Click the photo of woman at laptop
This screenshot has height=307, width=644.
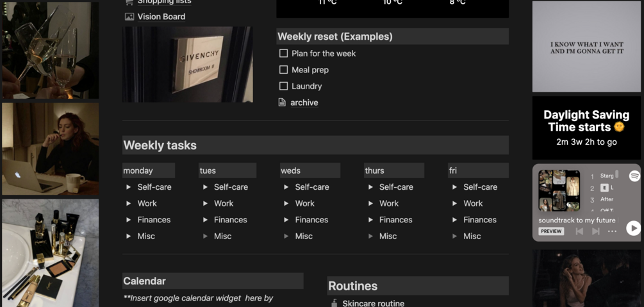(x=50, y=149)
